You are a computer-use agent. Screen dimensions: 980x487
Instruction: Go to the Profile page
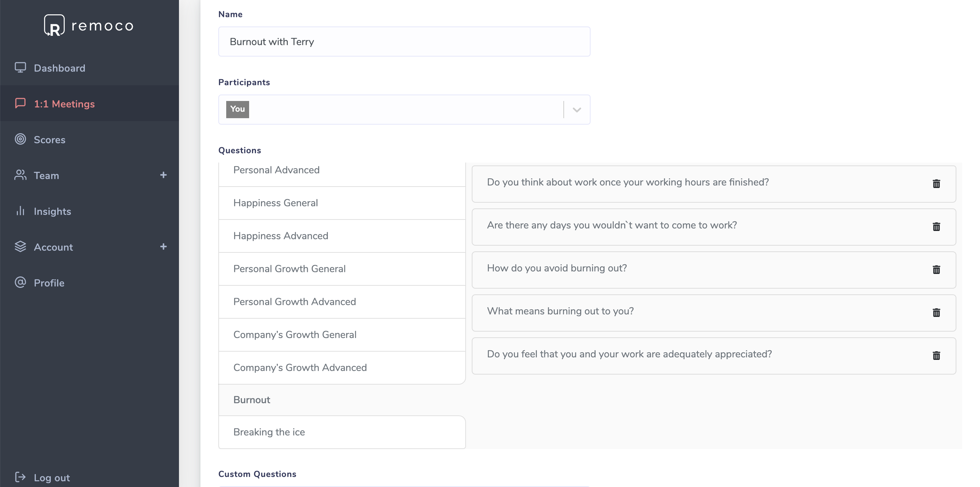[49, 283]
